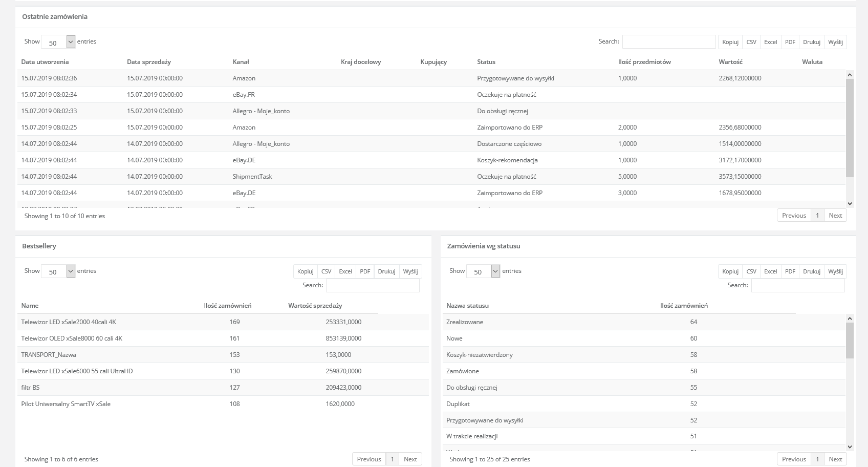Open entries dropdown in Zamówienia wg statusu
The image size is (868, 467).
point(483,271)
